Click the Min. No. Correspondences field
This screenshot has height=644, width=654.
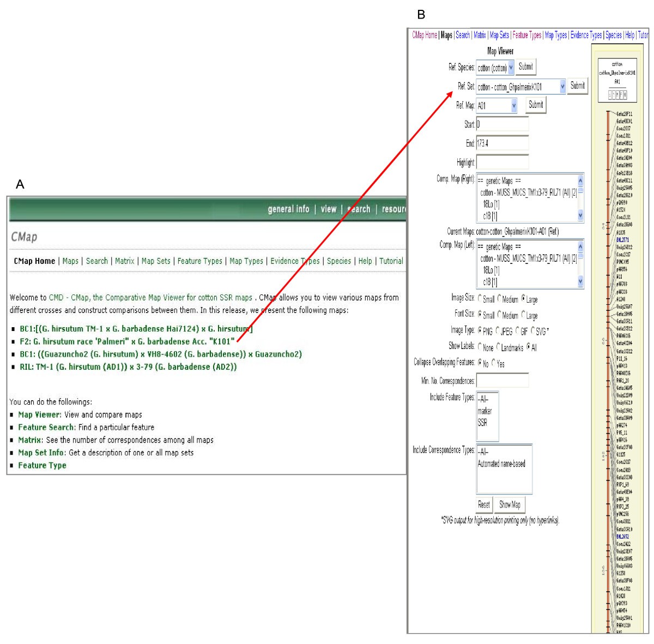point(502,381)
